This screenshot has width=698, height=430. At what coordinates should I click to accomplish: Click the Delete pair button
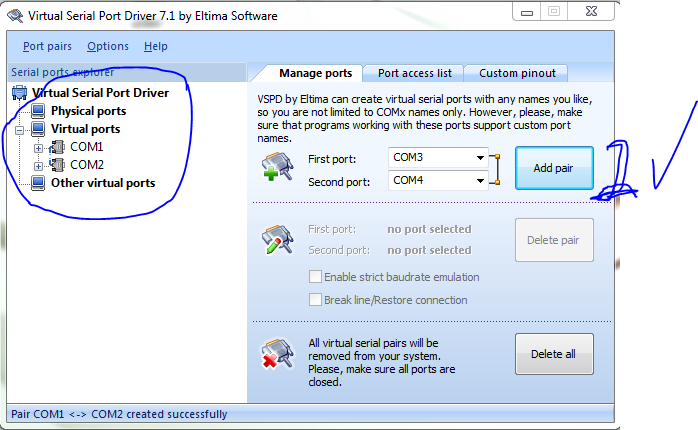(x=554, y=240)
